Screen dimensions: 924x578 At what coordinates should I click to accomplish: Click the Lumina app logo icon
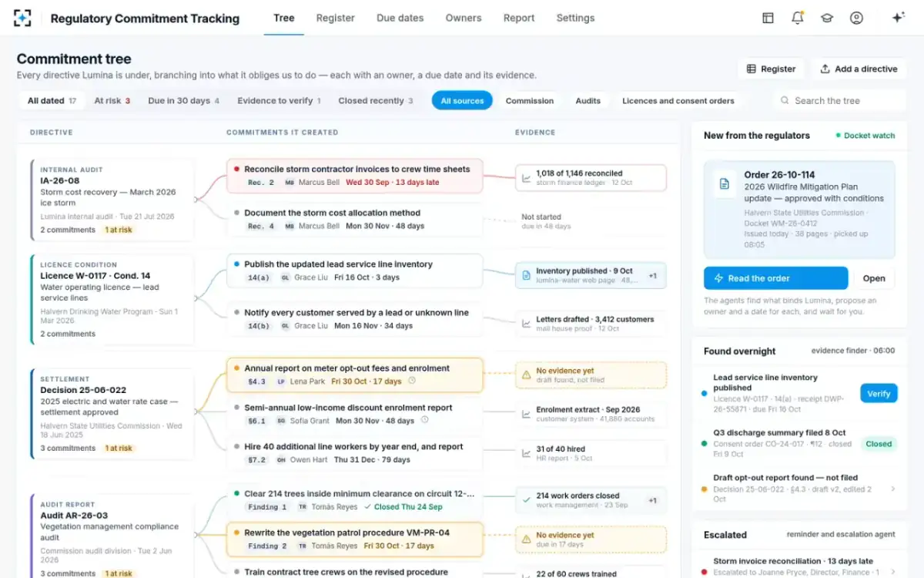[x=22, y=18]
